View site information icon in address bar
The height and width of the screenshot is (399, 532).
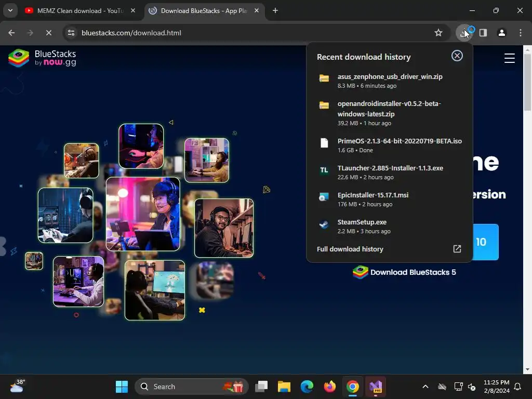click(x=71, y=33)
